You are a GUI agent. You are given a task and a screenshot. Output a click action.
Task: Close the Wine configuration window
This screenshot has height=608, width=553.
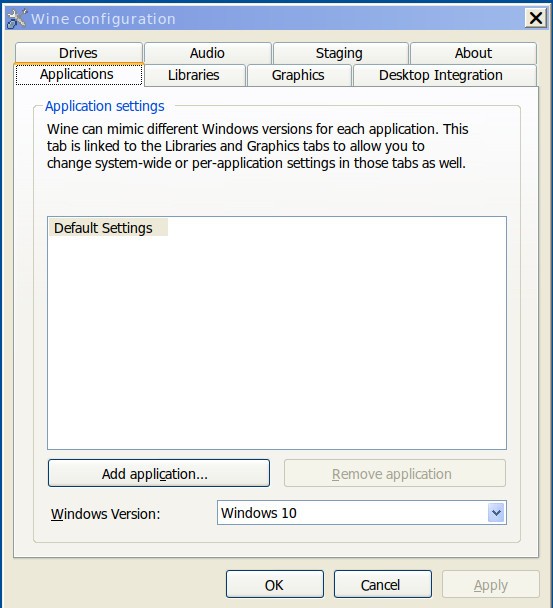[x=536, y=18]
